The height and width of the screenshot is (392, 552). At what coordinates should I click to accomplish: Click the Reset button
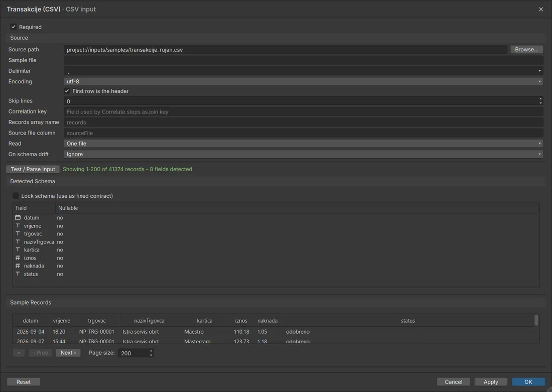(23, 382)
